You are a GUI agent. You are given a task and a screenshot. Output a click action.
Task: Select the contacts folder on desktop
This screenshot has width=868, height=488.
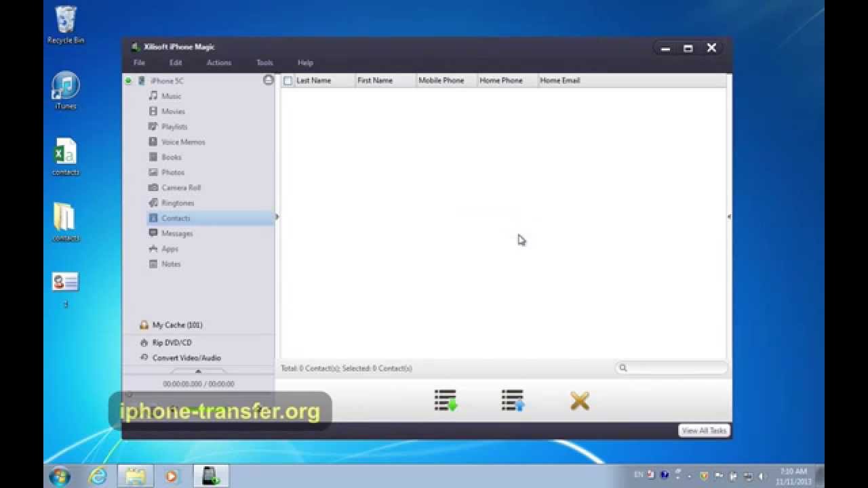(66, 222)
